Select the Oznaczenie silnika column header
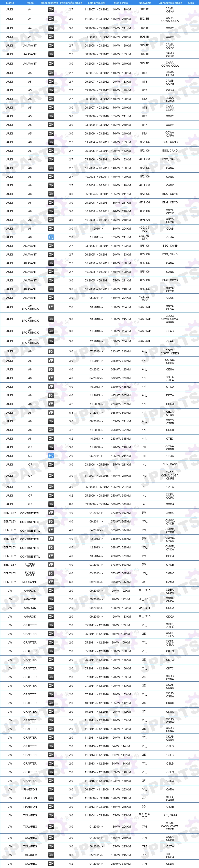 170,3
